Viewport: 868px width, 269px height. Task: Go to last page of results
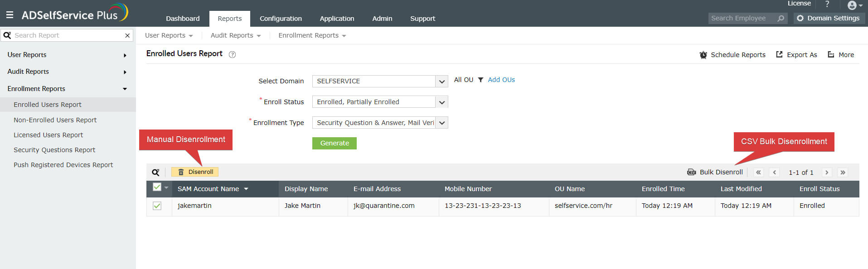[x=843, y=173]
